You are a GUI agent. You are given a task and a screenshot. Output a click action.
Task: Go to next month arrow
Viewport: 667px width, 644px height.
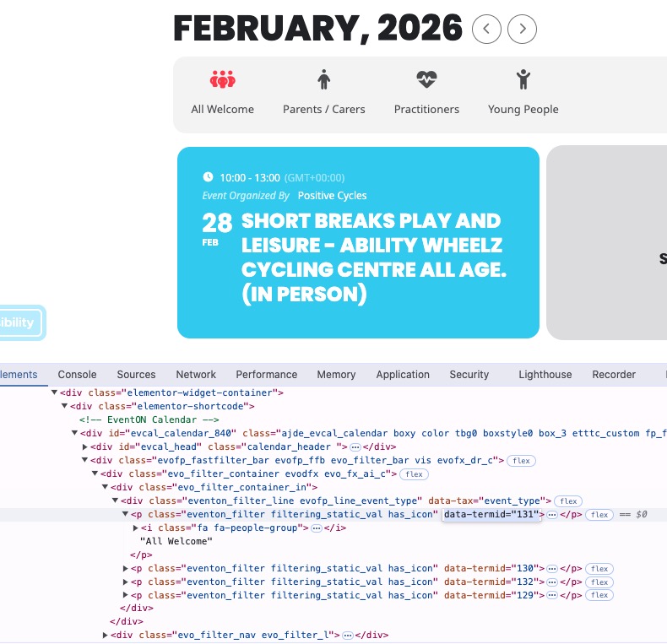(x=523, y=30)
